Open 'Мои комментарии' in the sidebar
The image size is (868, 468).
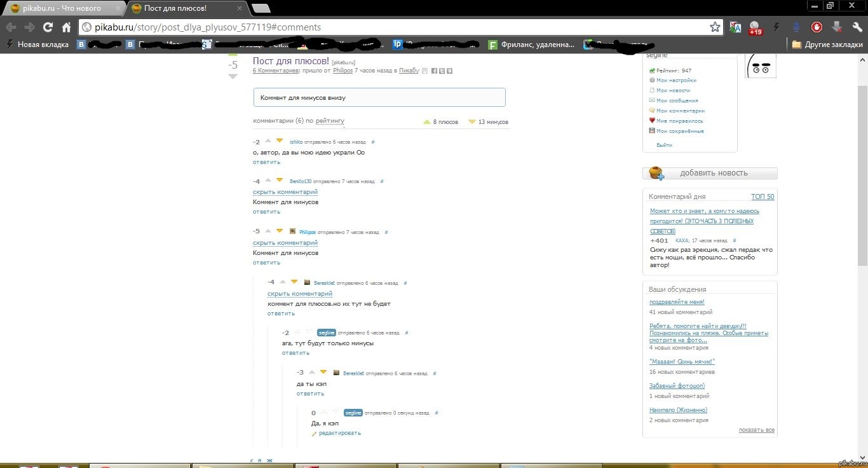click(681, 111)
